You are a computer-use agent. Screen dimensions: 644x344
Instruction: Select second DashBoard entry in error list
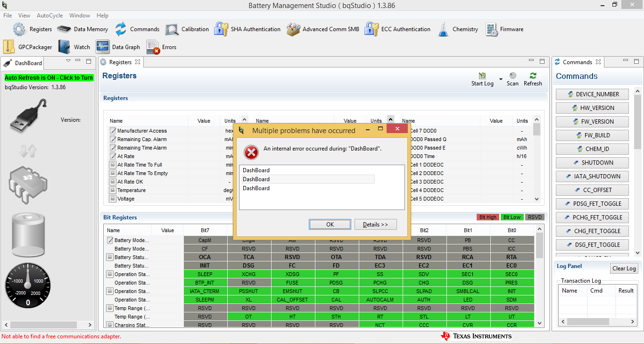308,179
